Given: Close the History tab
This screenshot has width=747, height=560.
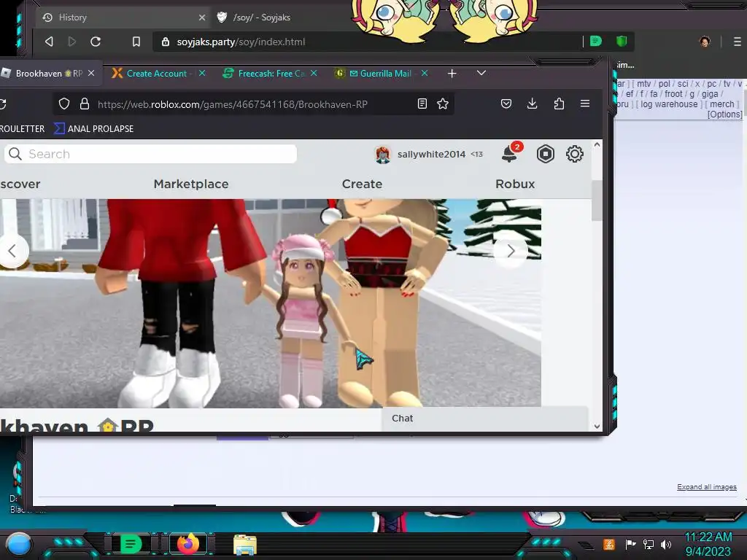Looking at the screenshot, I should [x=202, y=17].
